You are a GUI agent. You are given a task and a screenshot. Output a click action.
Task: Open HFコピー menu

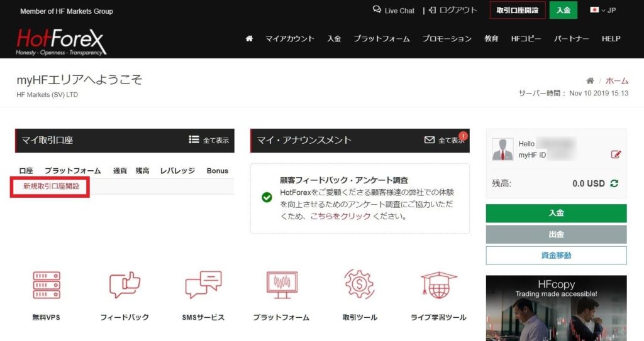(526, 38)
